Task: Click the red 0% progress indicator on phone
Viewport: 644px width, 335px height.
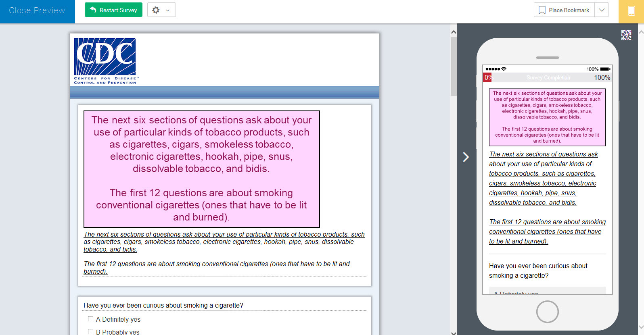Action: (487, 77)
